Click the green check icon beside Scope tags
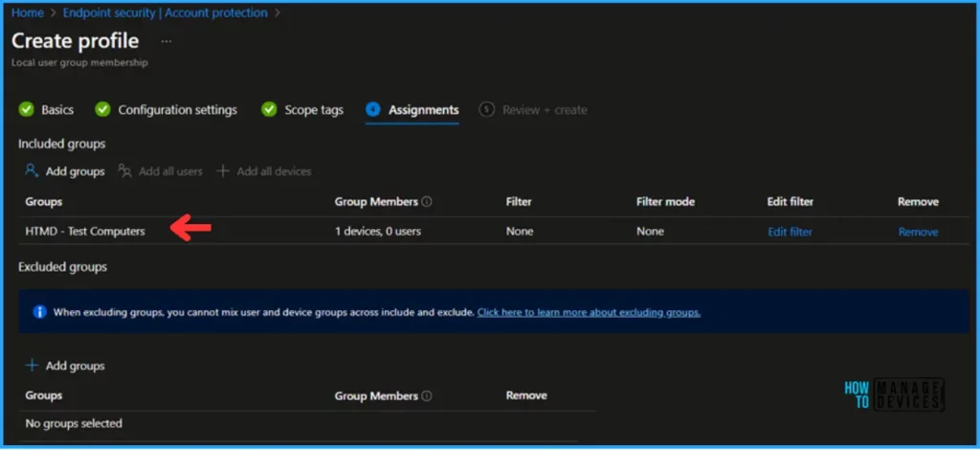Viewport: 980px width, 450px height. tap(269, 110)
